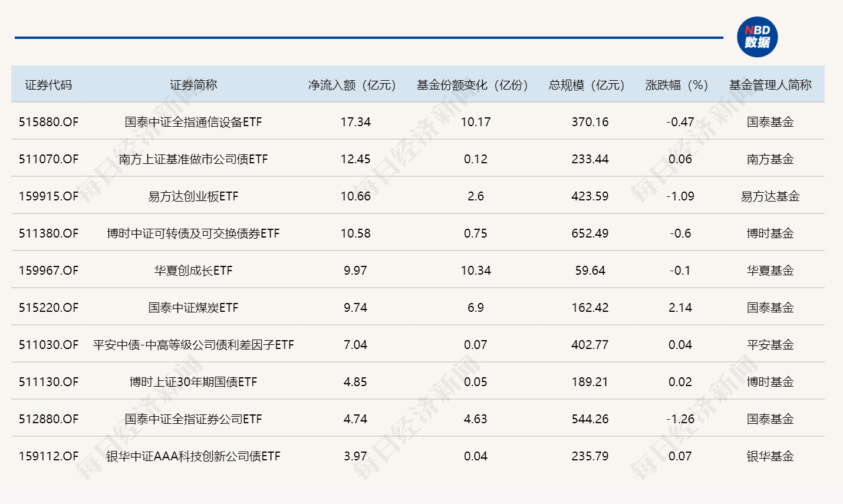
Task: Select security code 515880.OF
Action: point(48,122)
